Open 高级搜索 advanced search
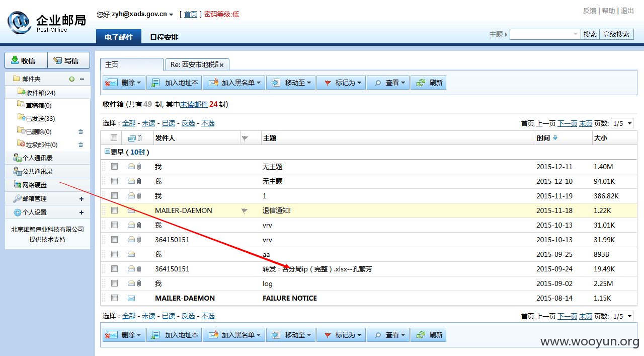Screen dimensions: 644x356 616,34
